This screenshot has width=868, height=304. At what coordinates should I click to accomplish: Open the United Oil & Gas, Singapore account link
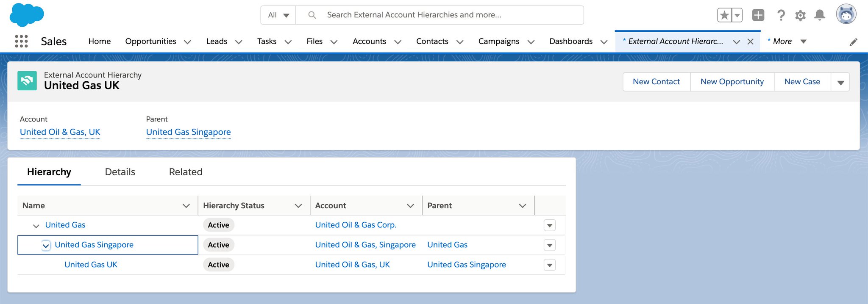365,245
